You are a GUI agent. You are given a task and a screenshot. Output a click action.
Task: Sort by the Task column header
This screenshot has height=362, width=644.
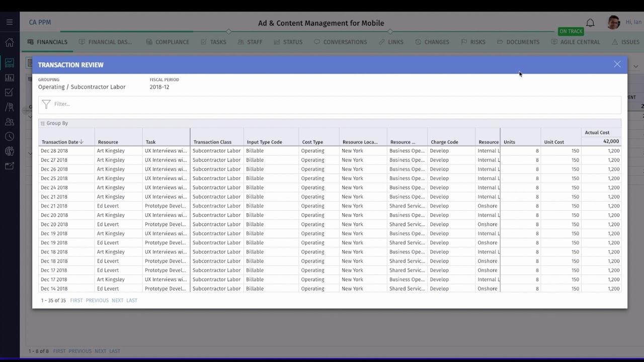(150, 142)
